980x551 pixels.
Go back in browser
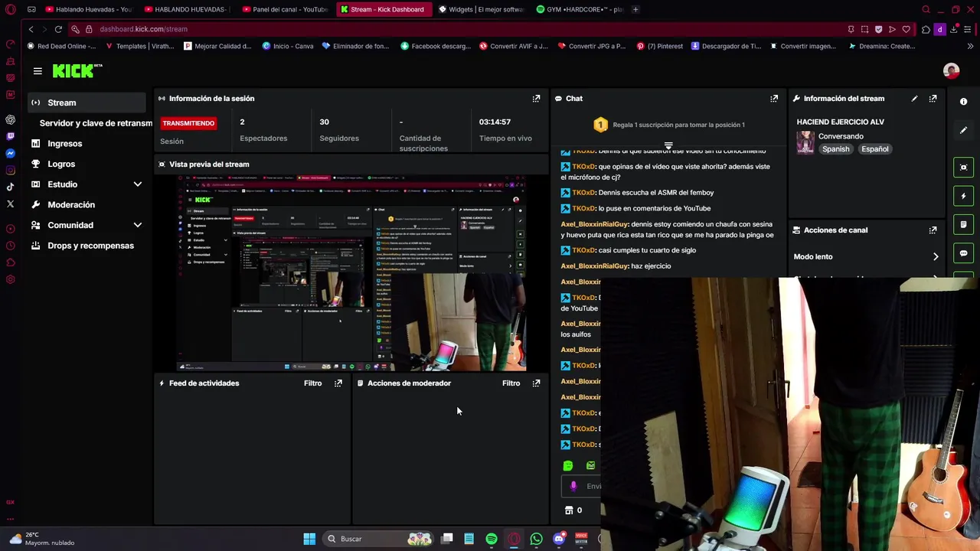[x=31, y=29]
